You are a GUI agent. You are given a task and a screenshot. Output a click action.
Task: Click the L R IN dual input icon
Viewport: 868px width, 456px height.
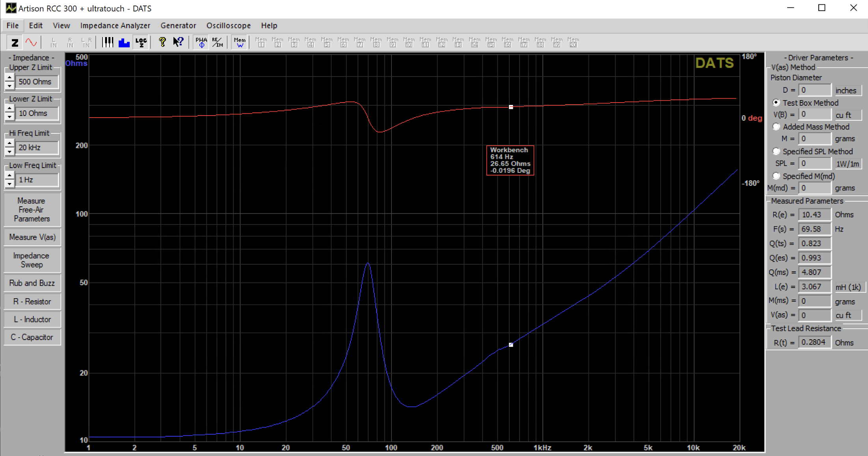(86, 42)
